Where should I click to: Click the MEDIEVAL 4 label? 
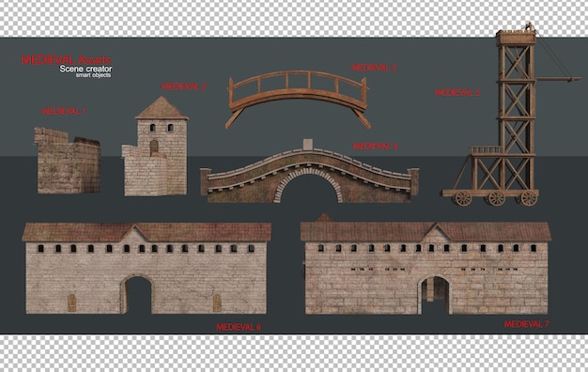click(376, 146)
